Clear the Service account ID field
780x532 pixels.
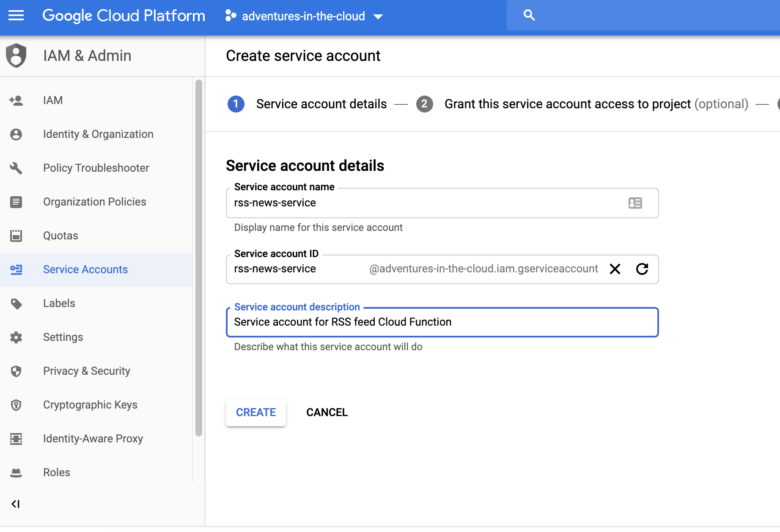tap(615, 269)
